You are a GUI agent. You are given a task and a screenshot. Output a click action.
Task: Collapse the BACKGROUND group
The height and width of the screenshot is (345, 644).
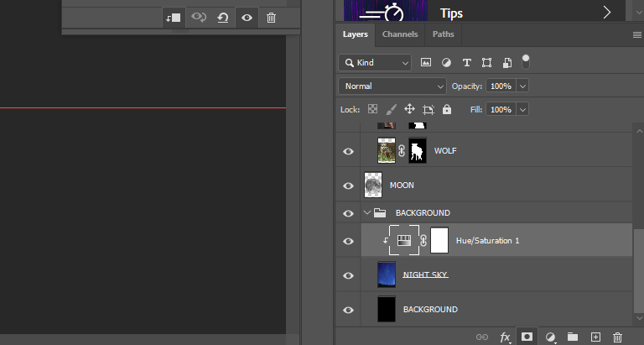point(366,213)
